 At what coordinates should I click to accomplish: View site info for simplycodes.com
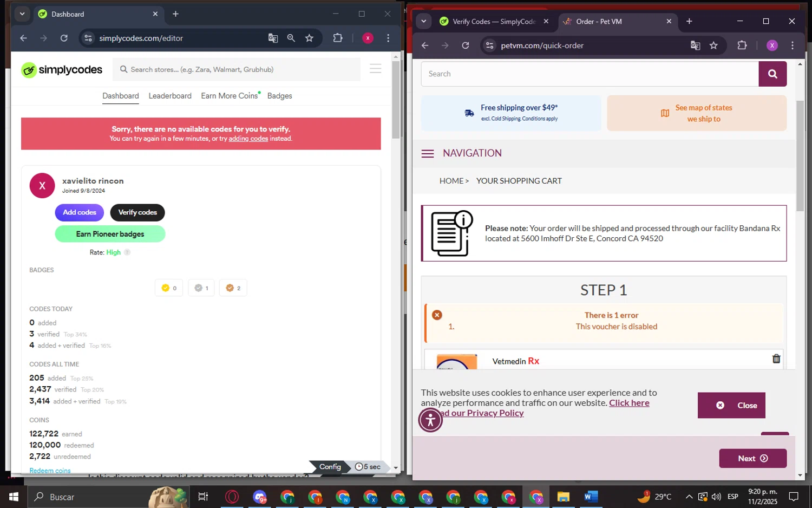[88, 38]
